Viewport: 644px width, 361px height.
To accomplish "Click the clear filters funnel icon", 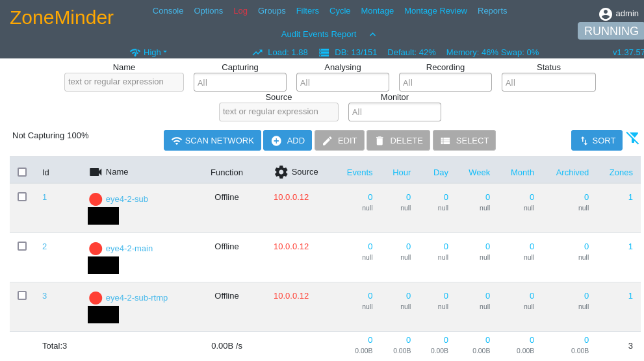I will (x=632, y=138).
